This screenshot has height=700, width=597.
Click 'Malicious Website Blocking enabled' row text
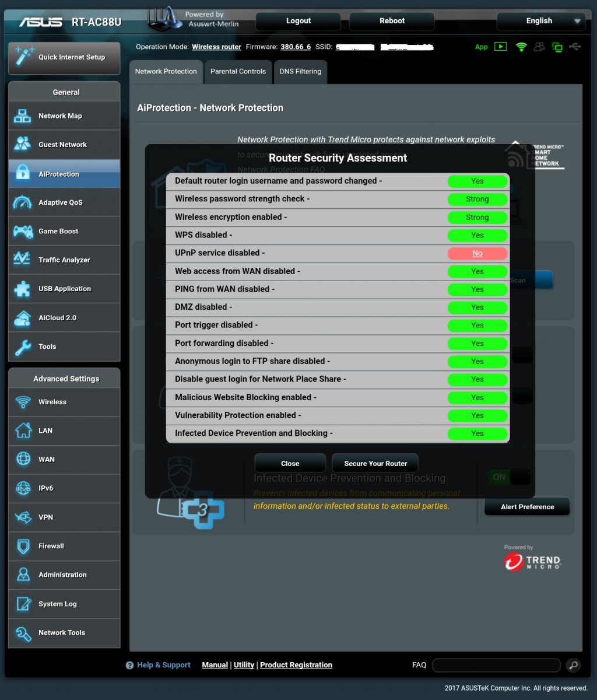coord(245,397)
